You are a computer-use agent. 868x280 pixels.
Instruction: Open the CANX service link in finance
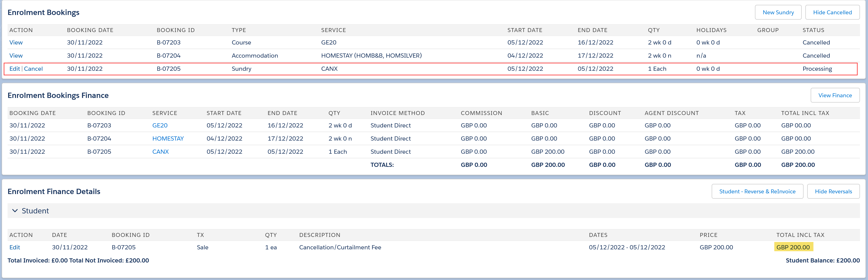coord(160,152)
